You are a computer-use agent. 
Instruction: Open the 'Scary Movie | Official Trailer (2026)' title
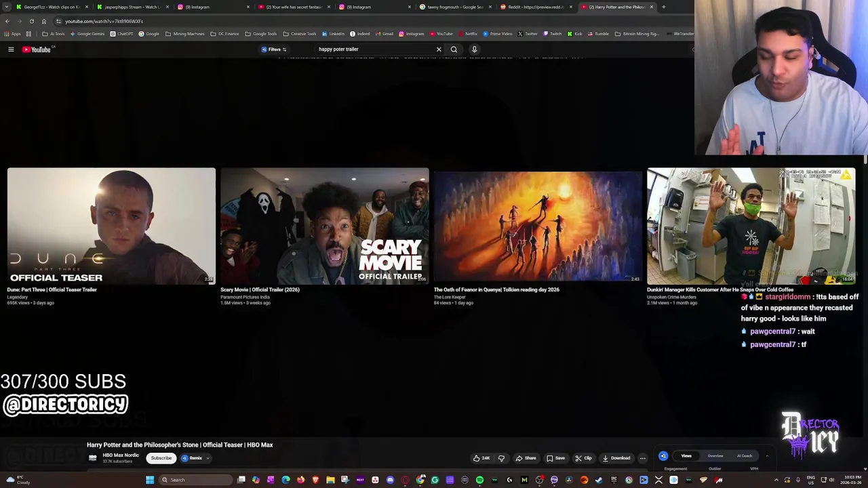260,289
